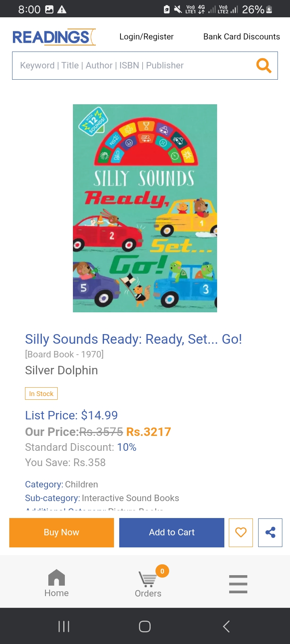The image size is (290, 644).
Task: Click the Add to Cart button
Action: pos(172,533)
